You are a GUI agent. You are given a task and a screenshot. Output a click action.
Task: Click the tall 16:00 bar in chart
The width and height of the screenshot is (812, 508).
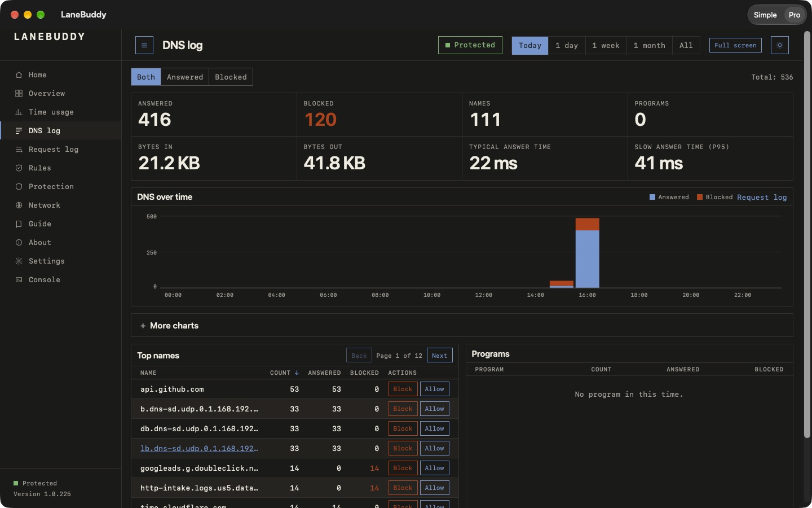(x=587, y=253)
